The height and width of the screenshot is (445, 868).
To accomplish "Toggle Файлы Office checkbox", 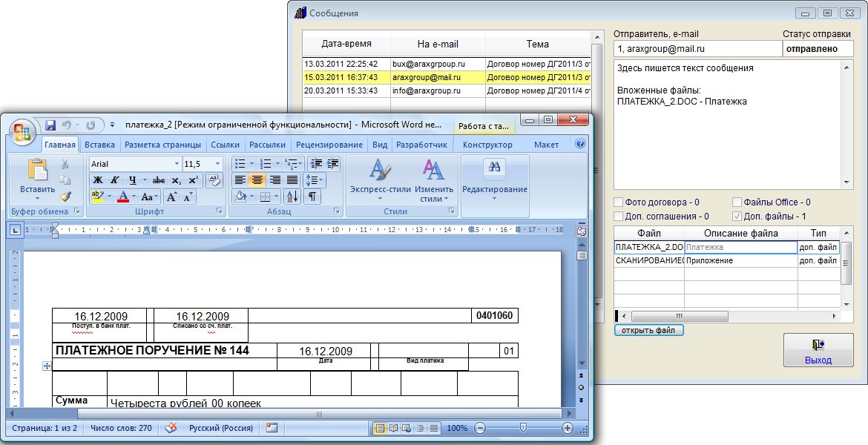I will [737, 202].
